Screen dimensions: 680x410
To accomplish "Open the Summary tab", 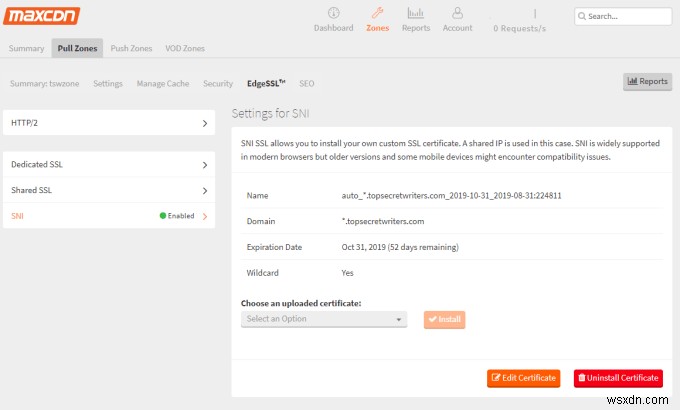I will point(27,48).
